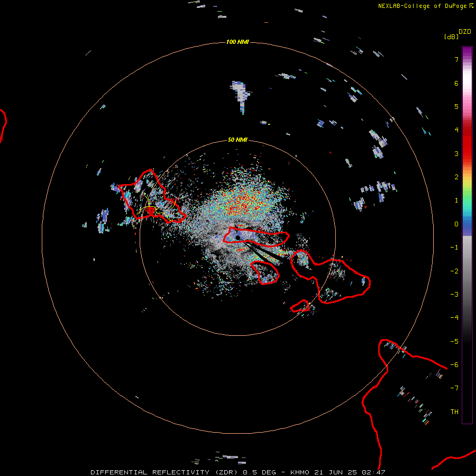The height and width of the screenshot is (476, 476).
Task: Click the -6 dB scale label
Action: point(454,365)
